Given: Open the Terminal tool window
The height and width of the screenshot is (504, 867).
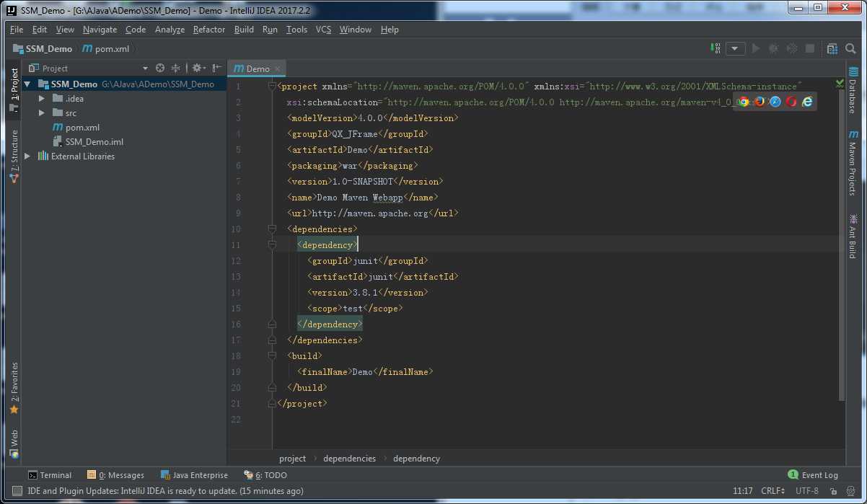Looking at the screenshot, I should pos(49,475).
